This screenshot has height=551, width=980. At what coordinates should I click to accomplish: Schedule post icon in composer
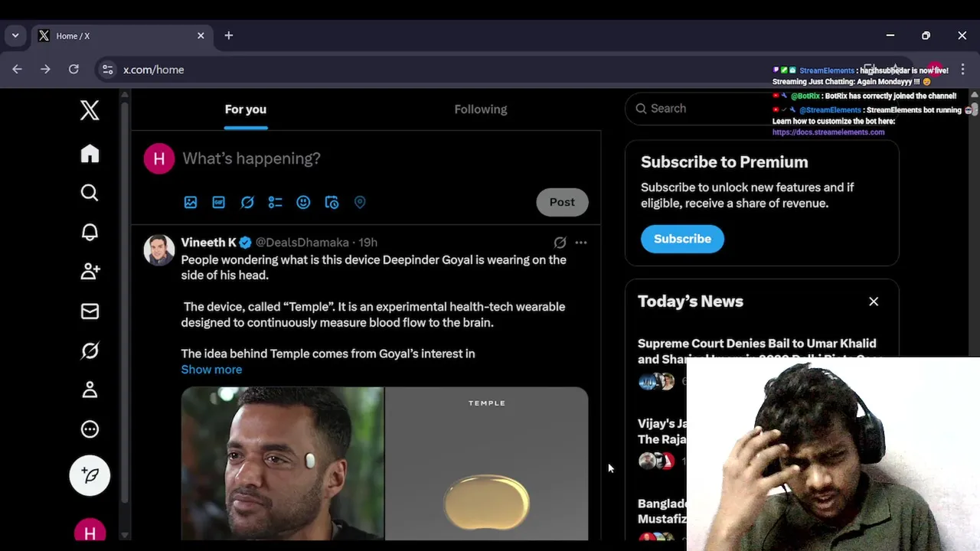(332, 202)
